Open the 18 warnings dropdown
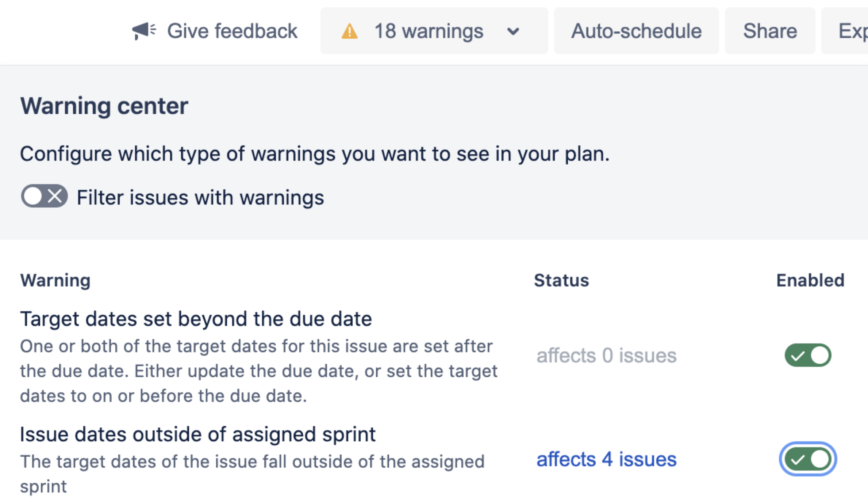868x502 pixels. pos(434,31)
